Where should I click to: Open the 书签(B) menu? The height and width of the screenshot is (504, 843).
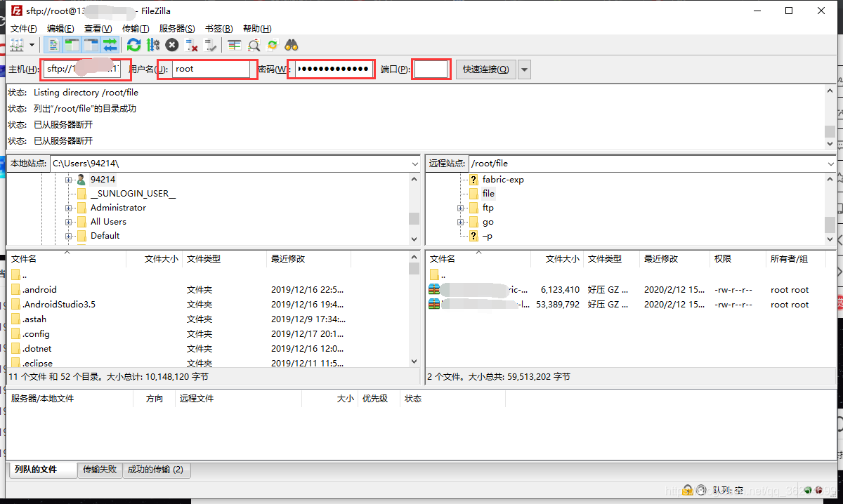pyautogui.click(x=218, y=28)
